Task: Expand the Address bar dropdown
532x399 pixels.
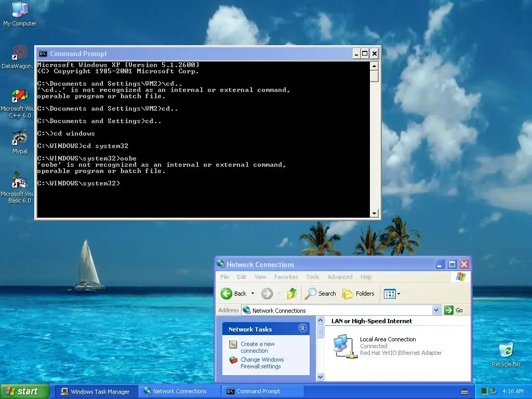Action: click(436, 310)
